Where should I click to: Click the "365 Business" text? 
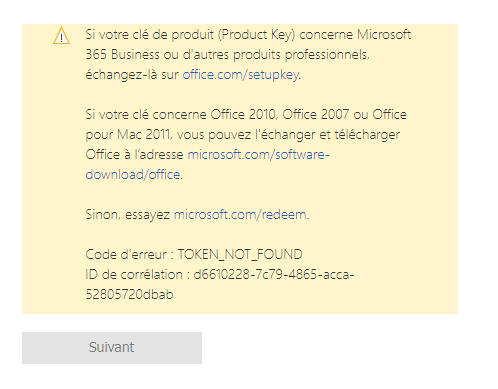point(122,54)
